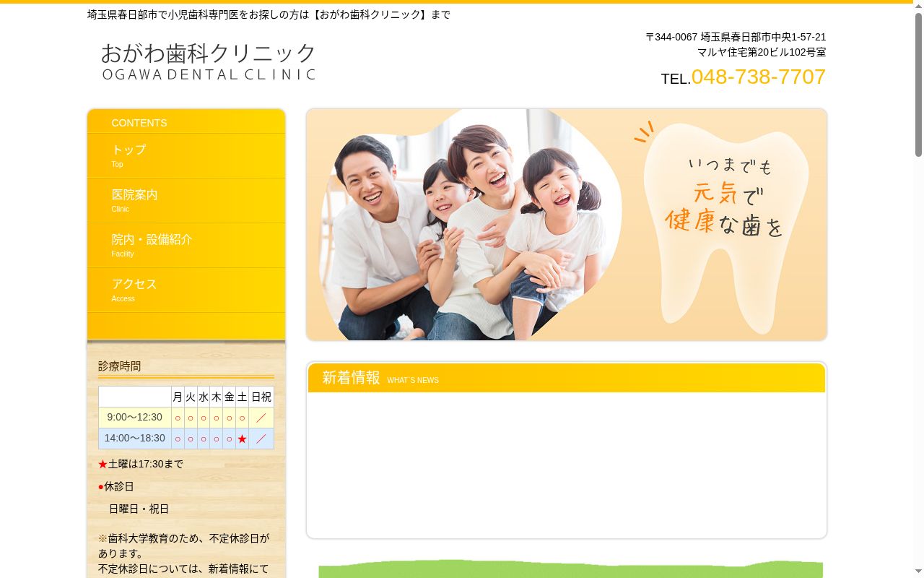Click the circle for Saturday 9:00〜12:30
The height and width of the screenshot is (578, 924).
[x=243, y=418]
